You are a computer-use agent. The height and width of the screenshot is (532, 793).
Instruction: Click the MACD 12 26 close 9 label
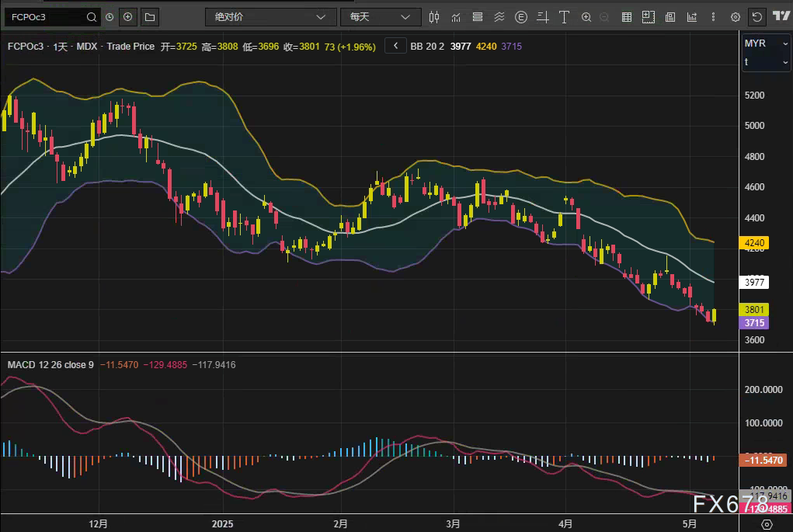point(50,364)
